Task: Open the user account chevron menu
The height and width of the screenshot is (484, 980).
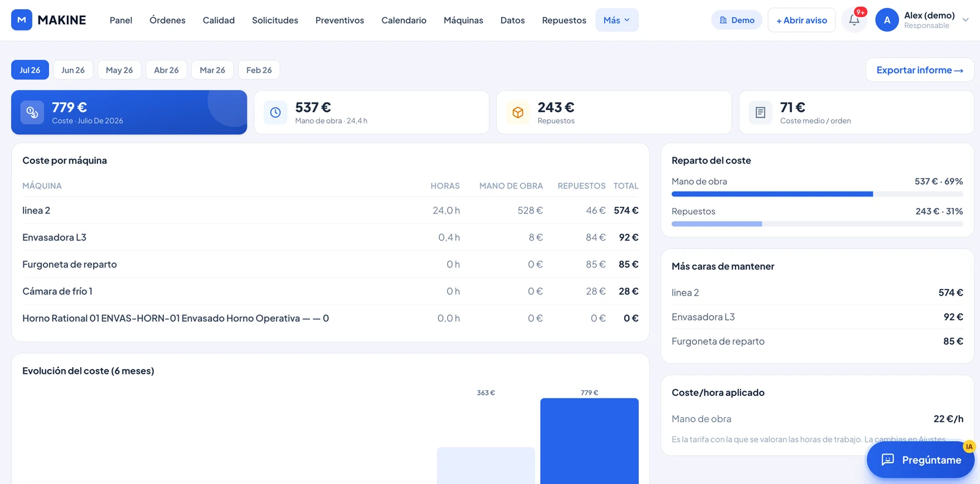Action: pyautogui.click(x=965, y=20)
